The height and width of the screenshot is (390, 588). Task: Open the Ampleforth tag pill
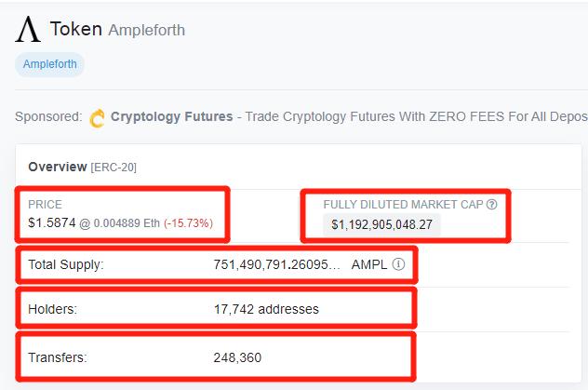pyautogui.click(x=50, y=64)
